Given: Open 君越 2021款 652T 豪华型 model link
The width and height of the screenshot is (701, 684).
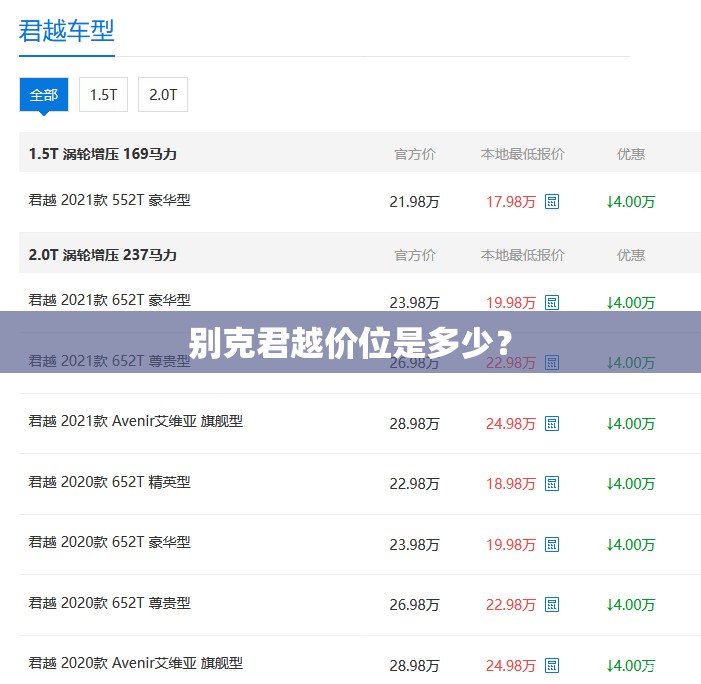Looking at the screenshot, I should pyautogui.click(x=110, y=300).
